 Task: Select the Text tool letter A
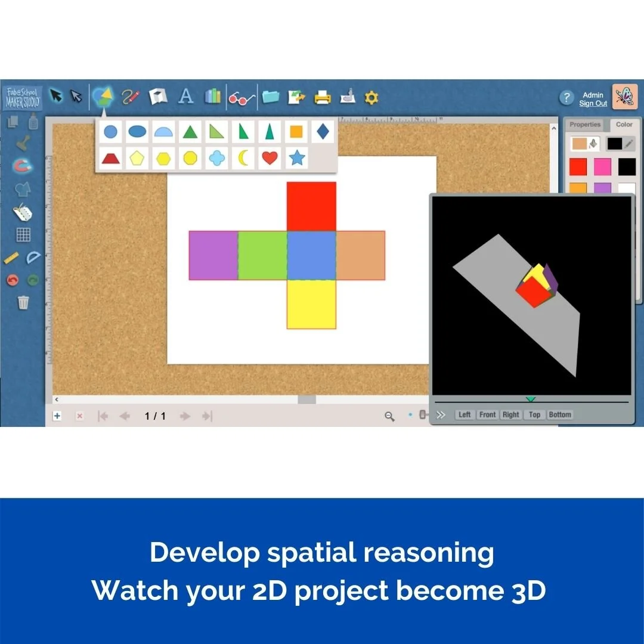[x=185, y=97]
